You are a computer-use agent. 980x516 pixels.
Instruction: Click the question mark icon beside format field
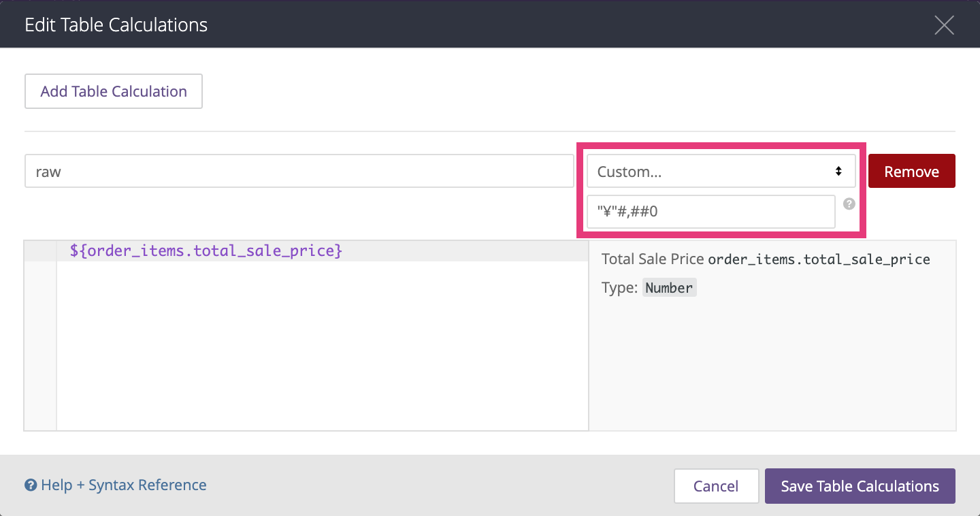pos(849,204)
